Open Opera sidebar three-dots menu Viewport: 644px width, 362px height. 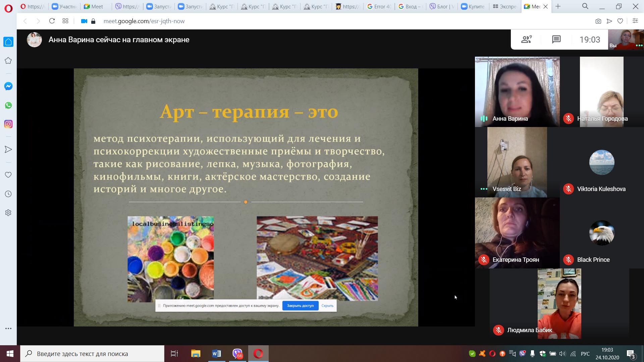pos(8,328)
